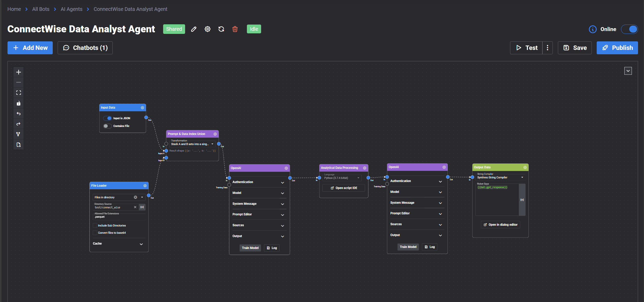
Task: Toggle Input is JSON switch
Action: pyautogui.click(x=108, y=118)
